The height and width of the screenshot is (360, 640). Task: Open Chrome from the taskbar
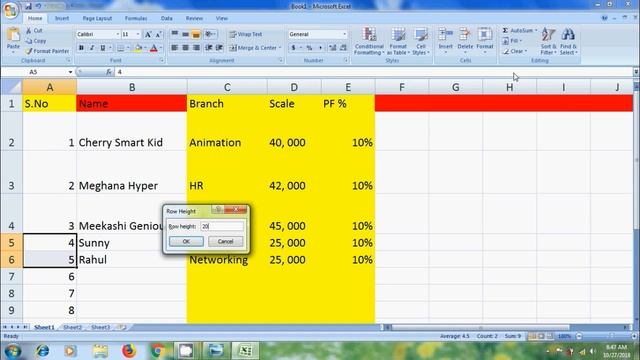coord(158,351)
